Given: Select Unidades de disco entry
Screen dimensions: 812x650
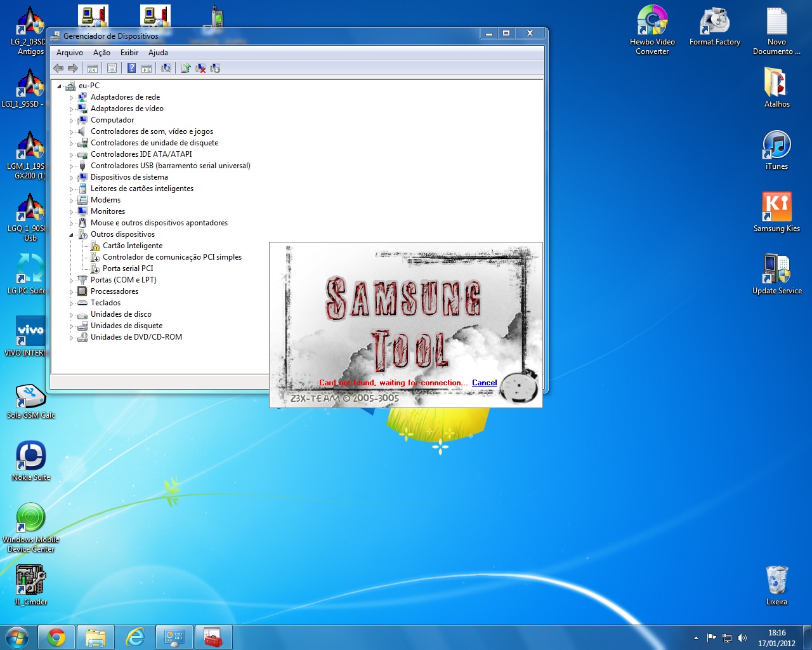Looking at the screenshot, I should (121, 314).
